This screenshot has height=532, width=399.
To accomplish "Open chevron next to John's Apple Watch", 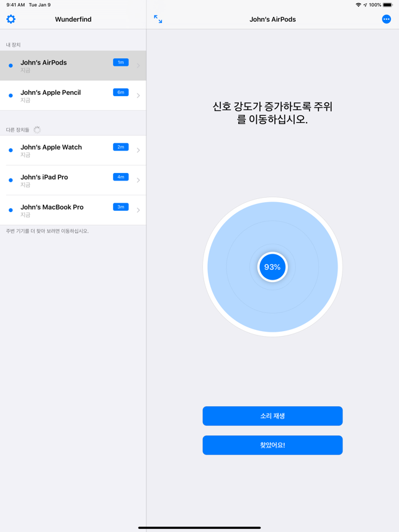I will point(138,150).
